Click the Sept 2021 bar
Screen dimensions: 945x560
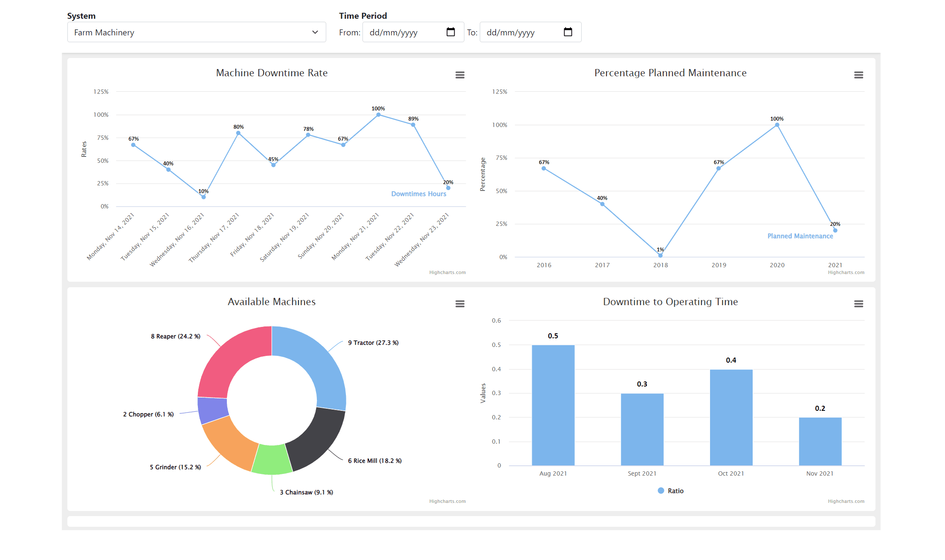[642, 429]
